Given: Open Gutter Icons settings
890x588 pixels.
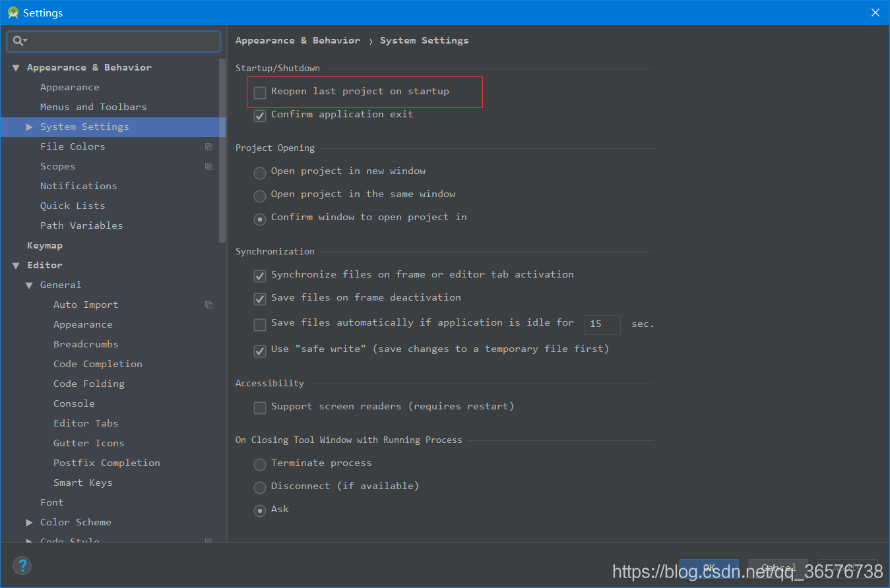Looking at the screenshot, I should coord(89,443).
